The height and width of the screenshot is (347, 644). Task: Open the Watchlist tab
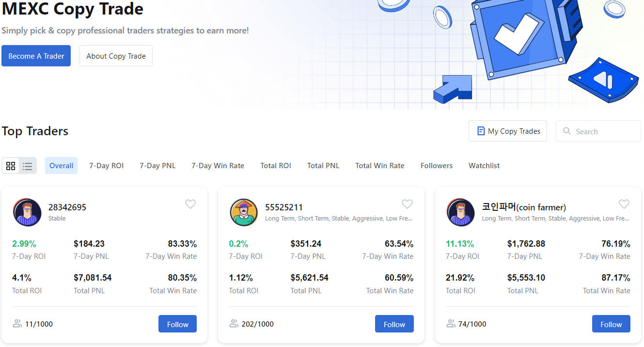tap(484, 166)
